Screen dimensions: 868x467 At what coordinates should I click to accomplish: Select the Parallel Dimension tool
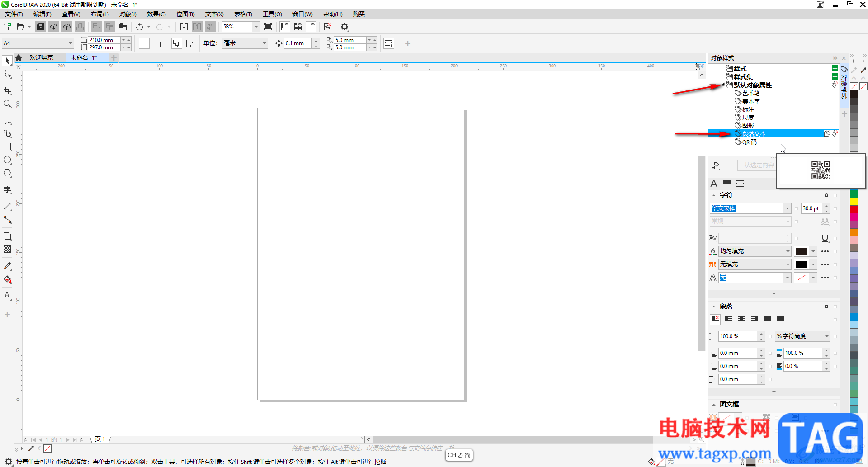point(7,207)
